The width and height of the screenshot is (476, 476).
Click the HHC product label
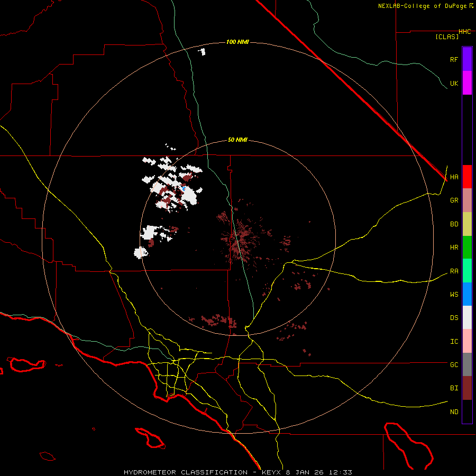pos(464,32)
